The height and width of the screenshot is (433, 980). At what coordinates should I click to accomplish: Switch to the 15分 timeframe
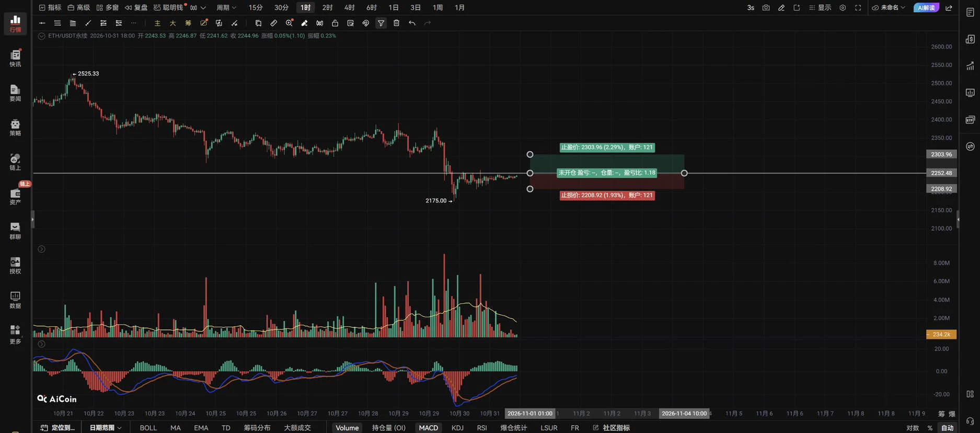tap(256, 8)
